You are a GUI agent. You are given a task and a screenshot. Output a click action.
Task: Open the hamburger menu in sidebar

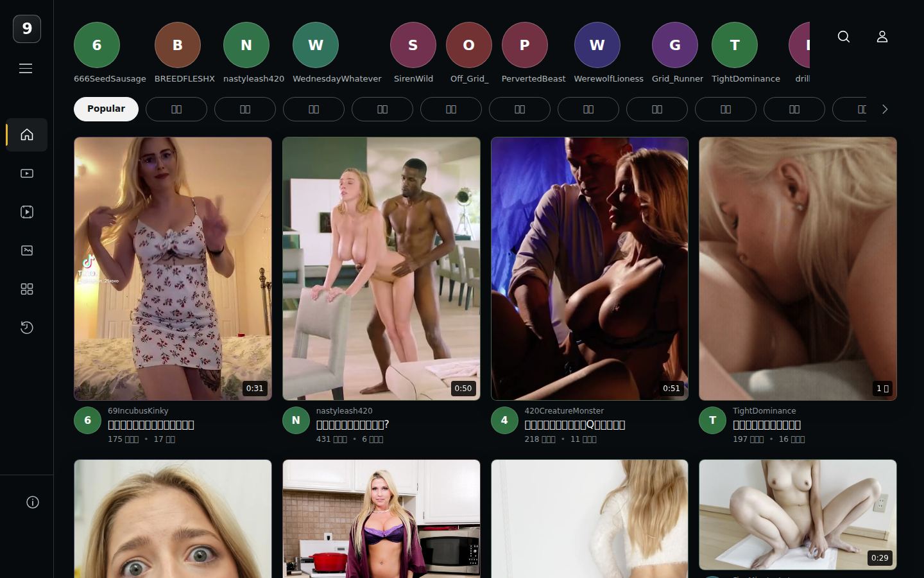tap(26, 68)
